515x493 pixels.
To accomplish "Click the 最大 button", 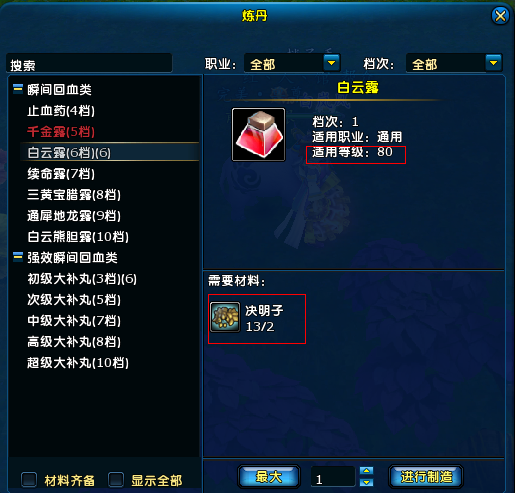I will [x=269, y=476].
